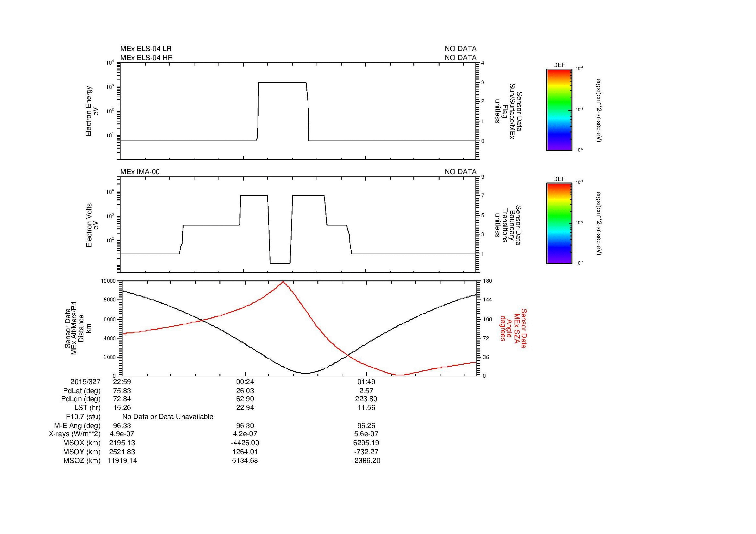This screenshot has width=756, height=534.
Task: Click the 'MSOZ (km)' row label
Action: coord(82,461)
